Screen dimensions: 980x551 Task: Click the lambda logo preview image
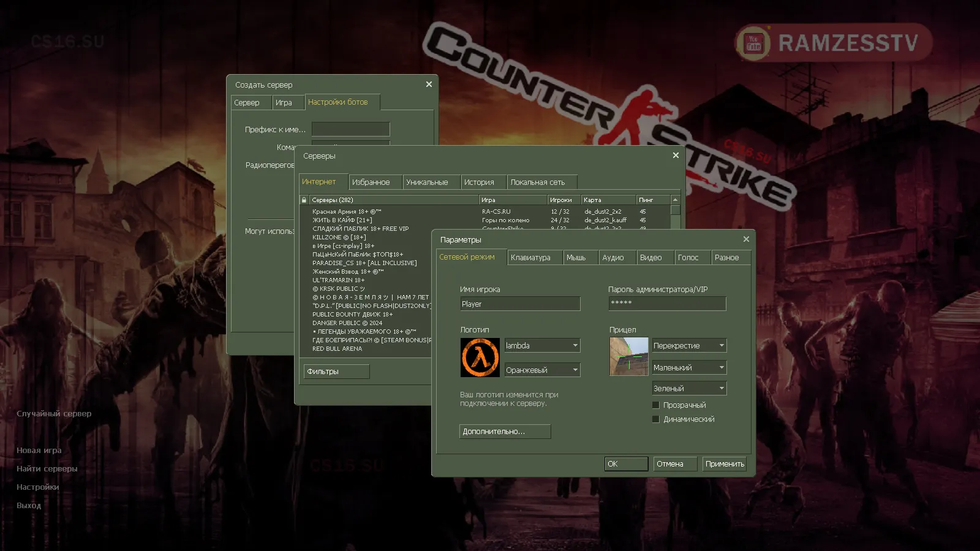click(481, 357)
